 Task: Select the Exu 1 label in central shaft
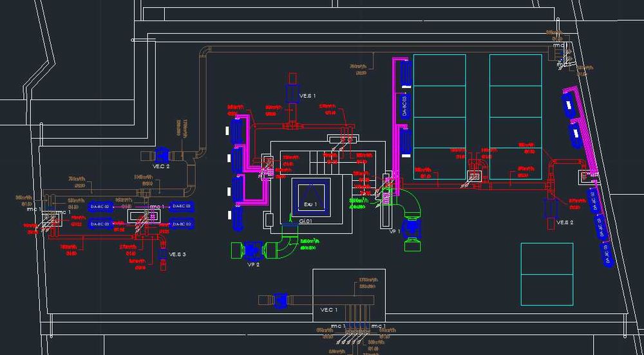pyautogui.click(x=310, y=204)
